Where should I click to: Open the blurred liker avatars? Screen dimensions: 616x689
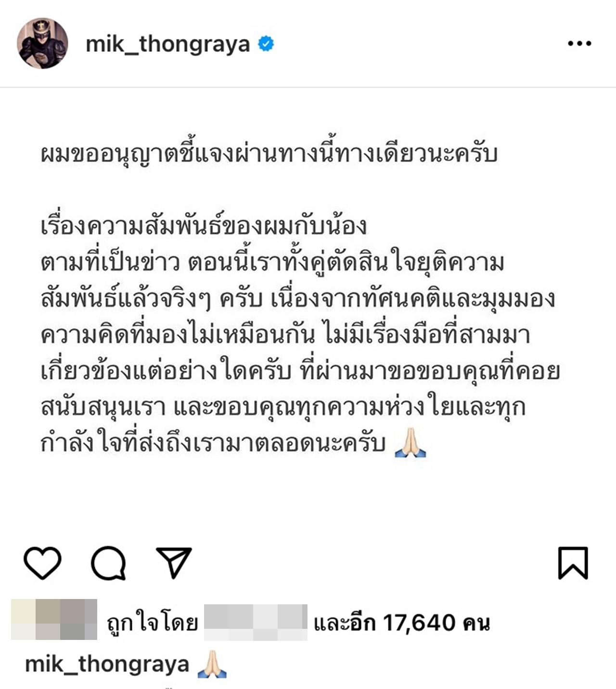click(54, 619)
